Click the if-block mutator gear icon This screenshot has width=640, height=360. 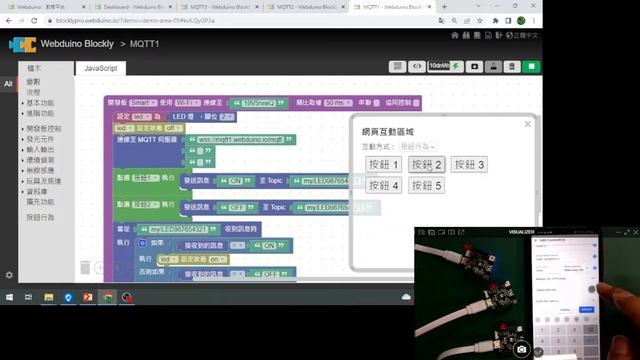click(142, 243)
